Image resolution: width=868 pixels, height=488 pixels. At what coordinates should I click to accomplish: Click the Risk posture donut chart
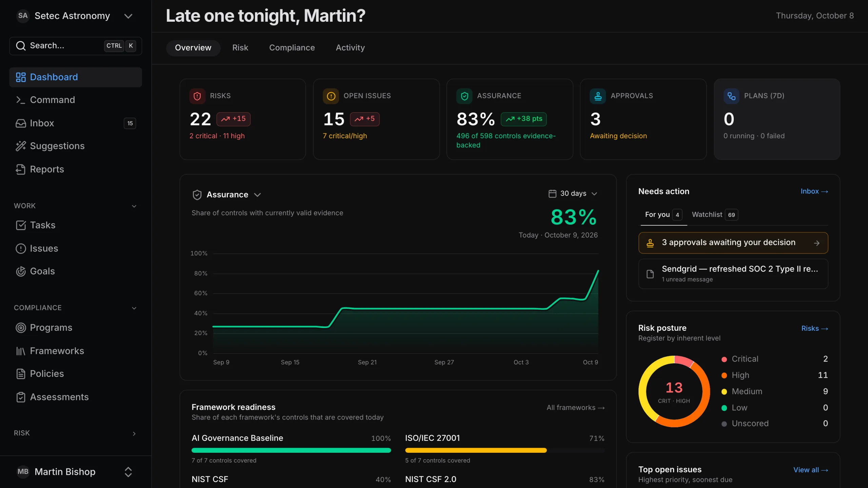tap(674, 391)
